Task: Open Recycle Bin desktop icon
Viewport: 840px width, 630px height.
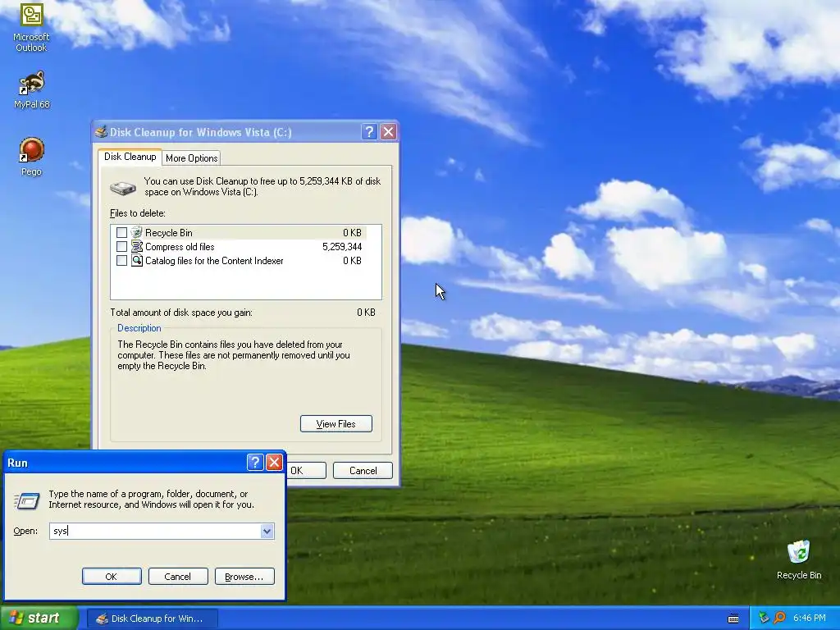Action: tap(799, 560)
